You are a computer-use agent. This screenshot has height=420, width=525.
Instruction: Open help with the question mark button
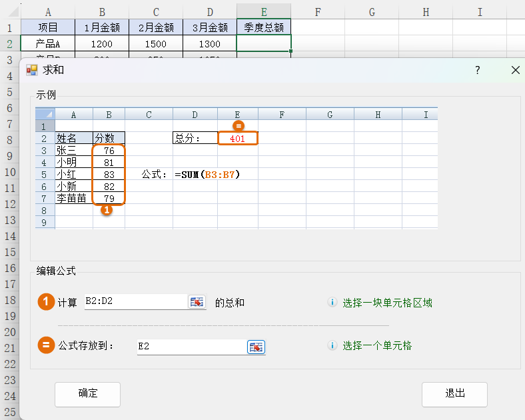(477, 70)
